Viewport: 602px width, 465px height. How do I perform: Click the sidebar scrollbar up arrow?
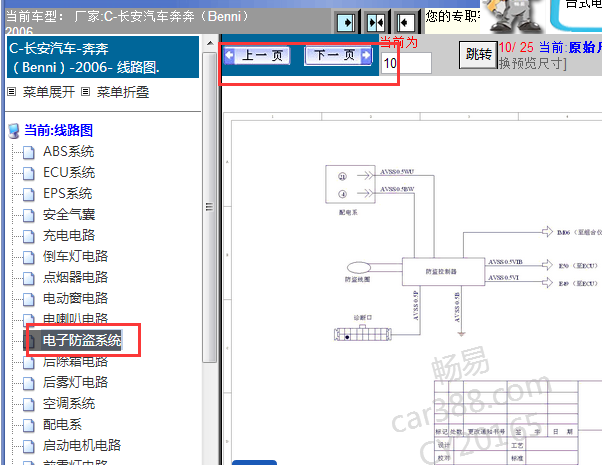(x=210, y=43)
